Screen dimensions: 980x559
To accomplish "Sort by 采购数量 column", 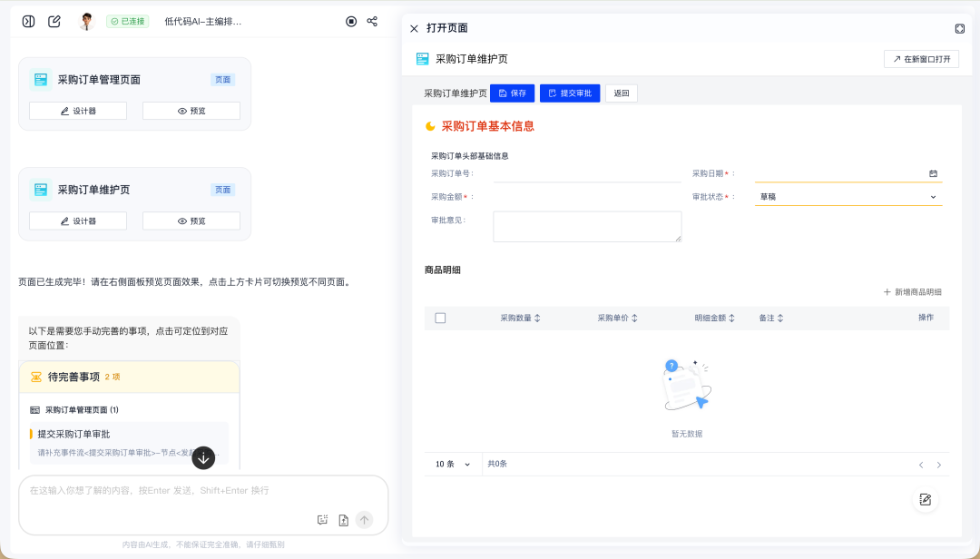I will pyautogui.click(x=537, y=318).
